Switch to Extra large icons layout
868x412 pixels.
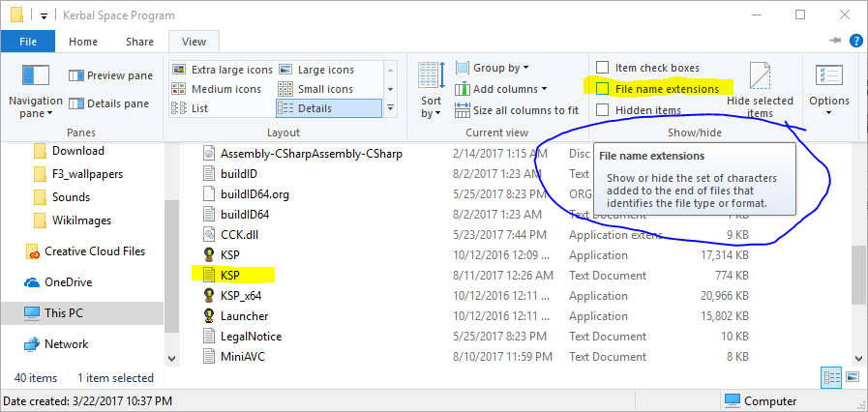(222, 70)
